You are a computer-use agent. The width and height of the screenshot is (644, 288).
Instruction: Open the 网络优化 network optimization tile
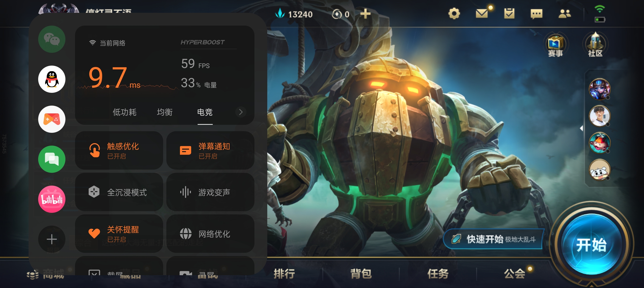(x=210, y=234)
